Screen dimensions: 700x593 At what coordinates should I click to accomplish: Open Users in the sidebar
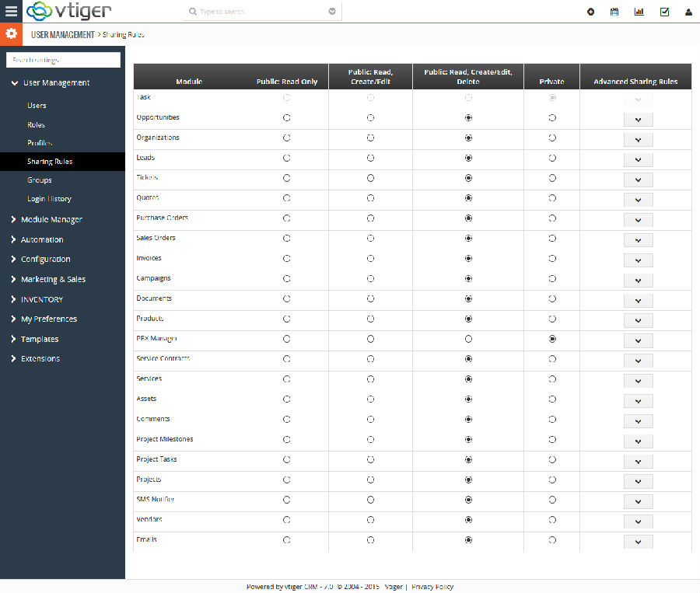(37, 105)
